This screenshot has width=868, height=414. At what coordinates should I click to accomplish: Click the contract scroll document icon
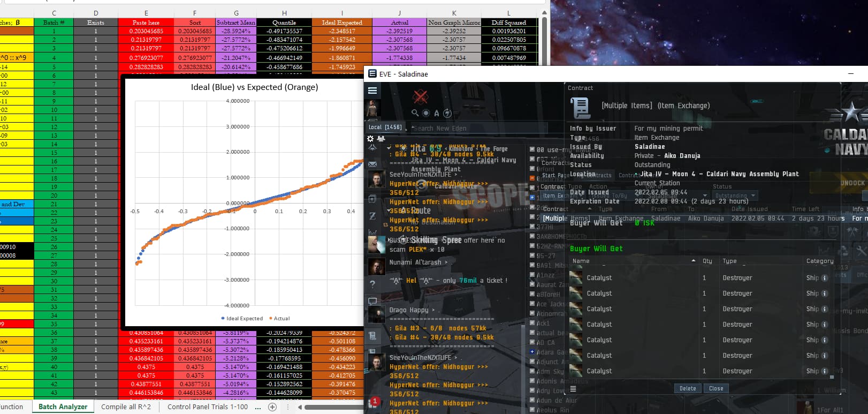(x=580, y=108)
